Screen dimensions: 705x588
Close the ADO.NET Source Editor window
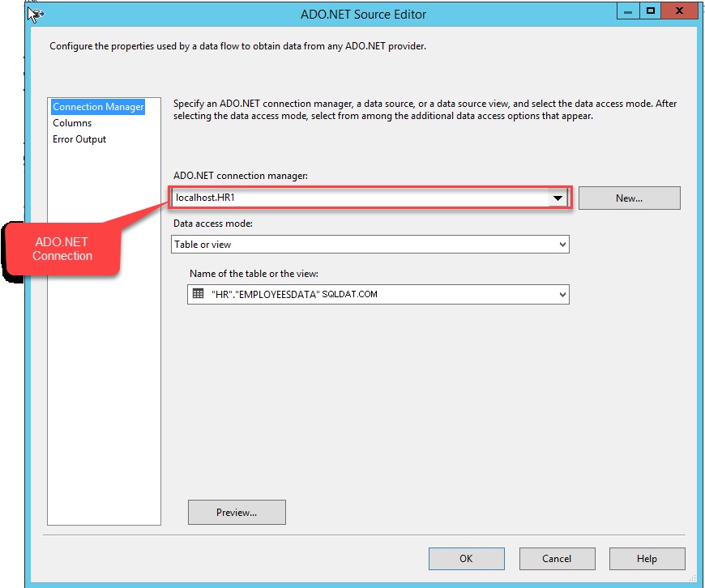[679, 11]
